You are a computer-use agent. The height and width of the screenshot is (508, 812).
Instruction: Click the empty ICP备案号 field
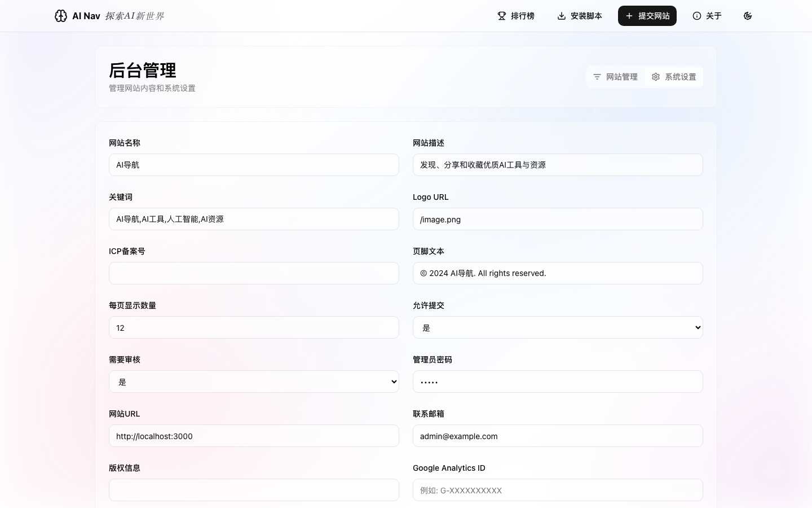tap(254, 273)
